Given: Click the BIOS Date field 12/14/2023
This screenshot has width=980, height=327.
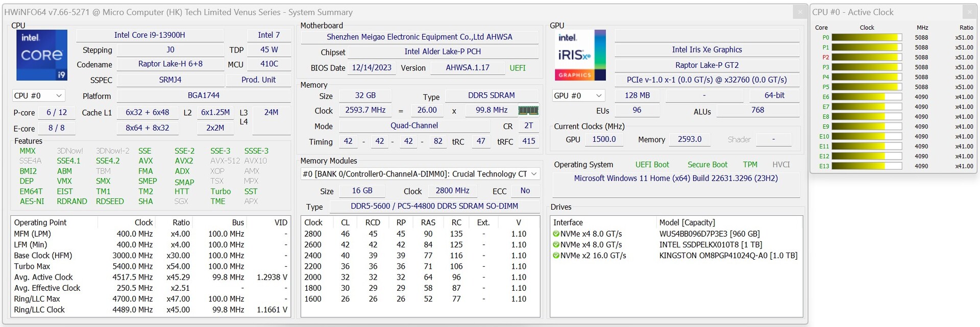Looking at the screenshot, I should click(371, 68).
